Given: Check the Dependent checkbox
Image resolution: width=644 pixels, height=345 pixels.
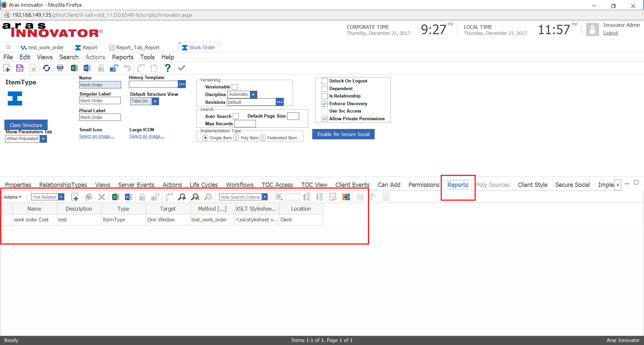Looking at the screenshot, I should click(325, 88).
